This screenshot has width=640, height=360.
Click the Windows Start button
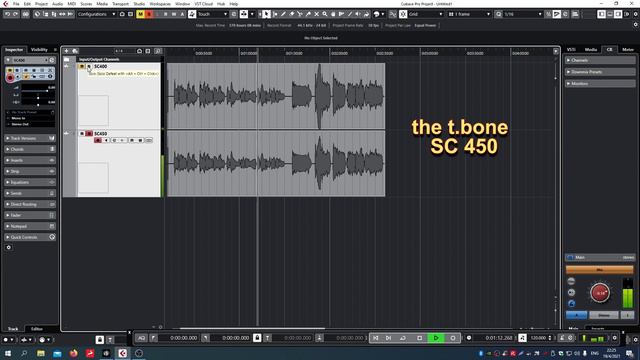(x=7, y=353)
